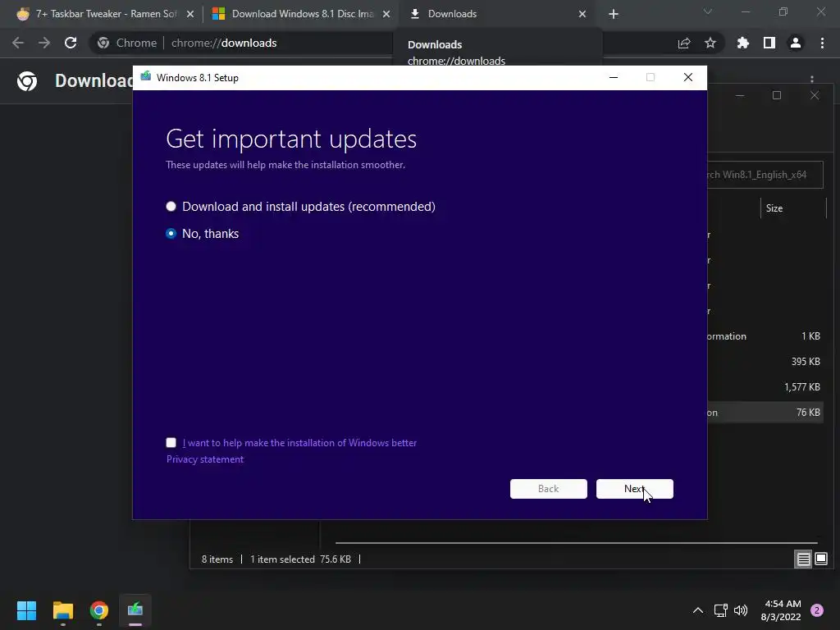Bookmark this page with star icon

[710, 43]
